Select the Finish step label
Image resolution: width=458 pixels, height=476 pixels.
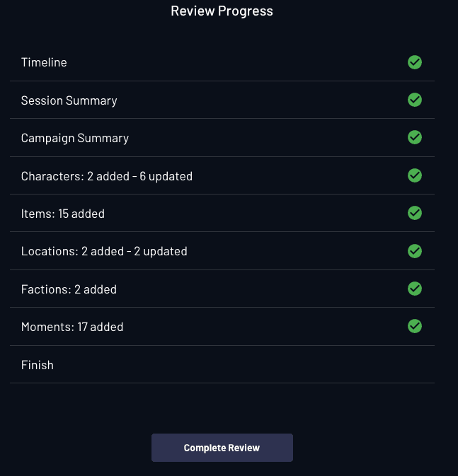tap(37, 365)
